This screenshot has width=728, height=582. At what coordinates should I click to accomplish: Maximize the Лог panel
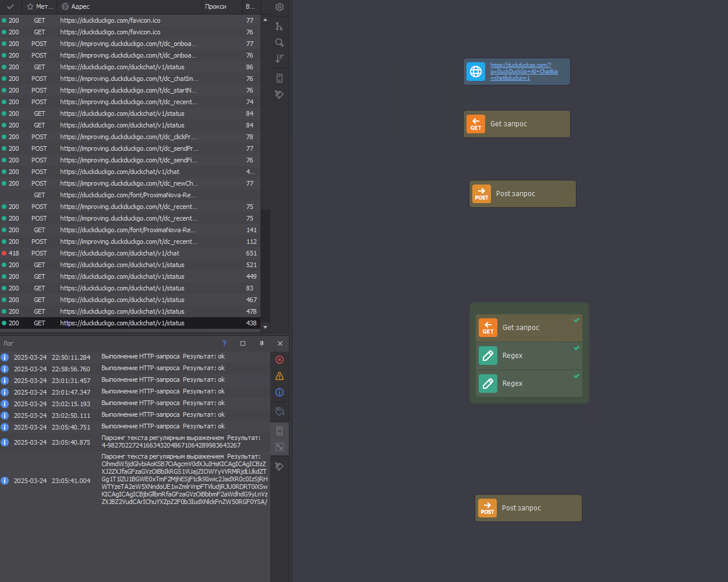[243, 343]
